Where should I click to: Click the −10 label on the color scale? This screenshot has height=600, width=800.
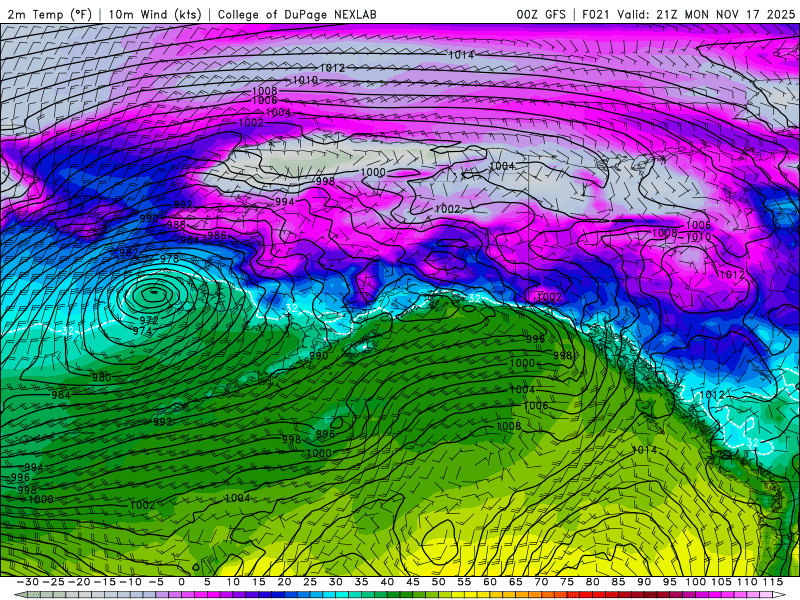(x=131, y=582)
